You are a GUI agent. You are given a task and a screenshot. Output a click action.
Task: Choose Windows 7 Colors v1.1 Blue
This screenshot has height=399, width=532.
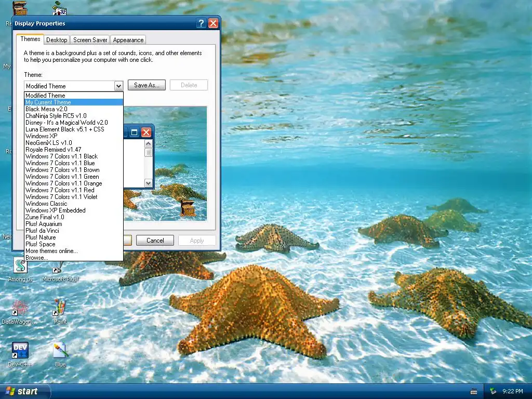click(74, 163)
